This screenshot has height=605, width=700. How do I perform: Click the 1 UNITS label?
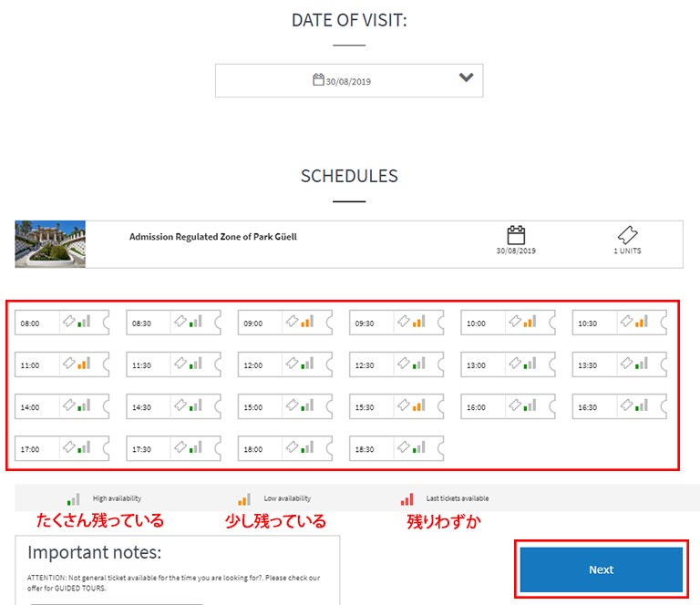point(627,251)
